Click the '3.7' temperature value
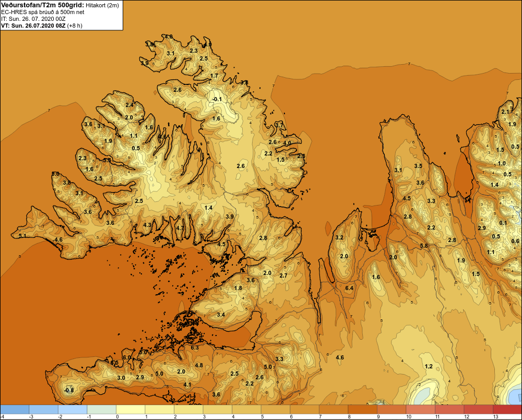The height and width of the screenshot is (420, 522). tap(279, 125)
